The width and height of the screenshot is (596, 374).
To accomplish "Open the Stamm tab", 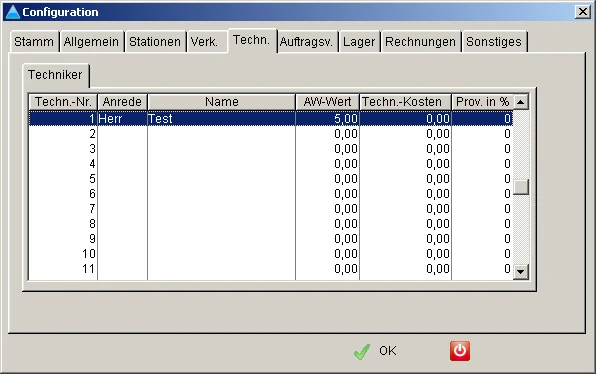I will tap(34, 41).
